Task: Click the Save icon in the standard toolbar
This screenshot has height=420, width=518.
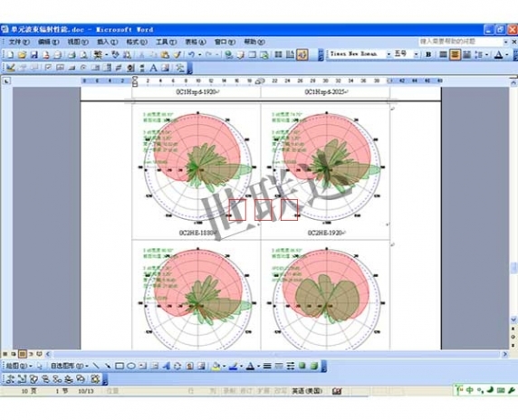Action: point(34,55)
